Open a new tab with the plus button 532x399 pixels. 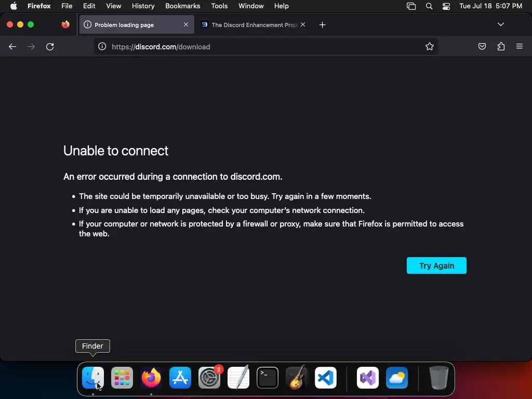[x=322, y=25]
